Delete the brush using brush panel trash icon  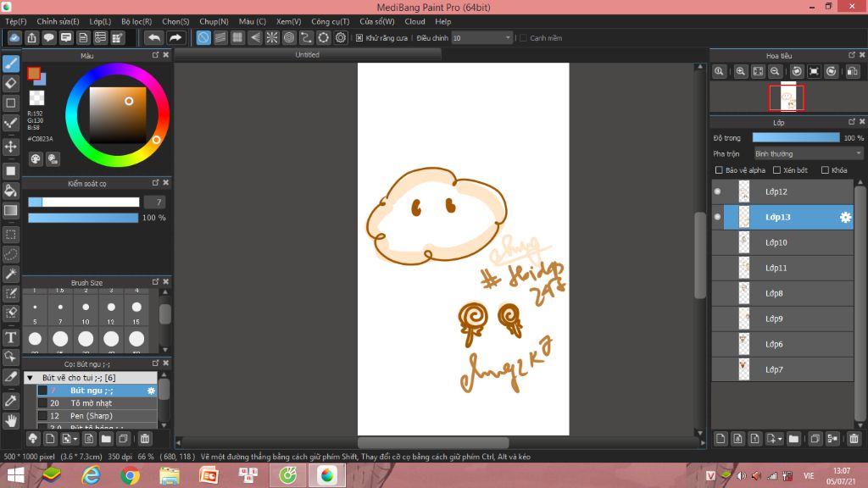click(144, 439)
